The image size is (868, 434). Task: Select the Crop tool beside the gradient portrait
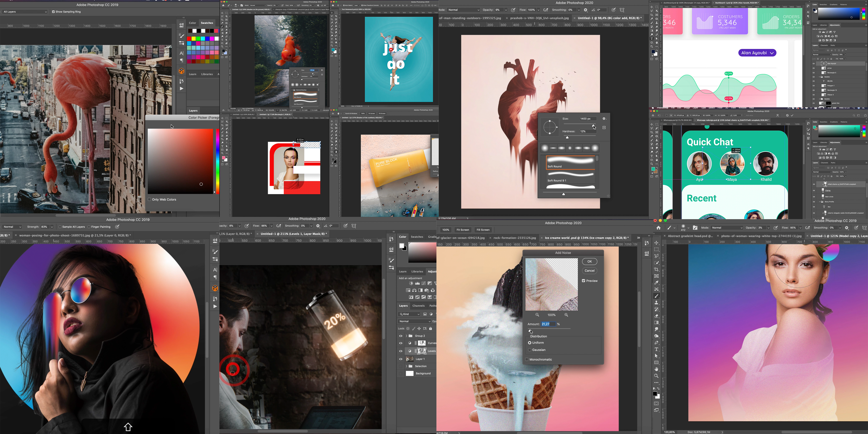(x=656, y=270)
